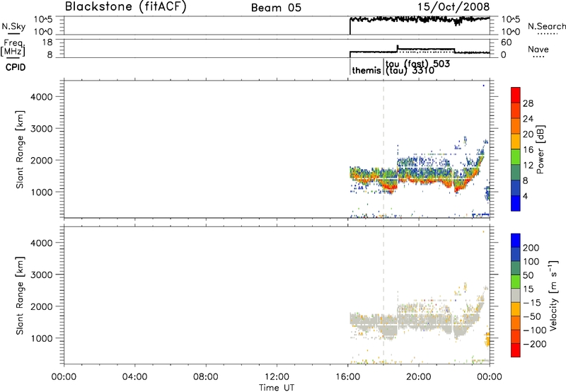Click the CPID label

point(16,67)
